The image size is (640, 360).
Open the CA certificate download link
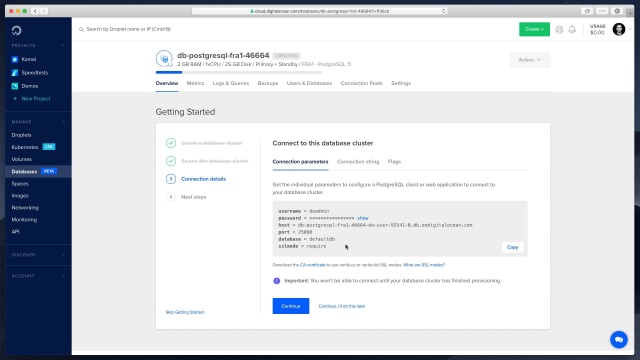click(313, 265)
